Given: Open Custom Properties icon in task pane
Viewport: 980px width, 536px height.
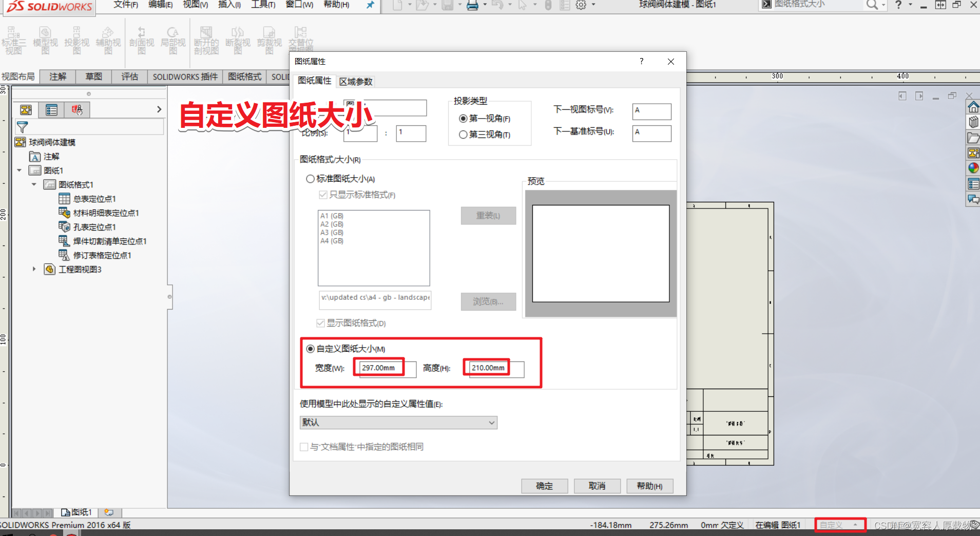Looking at the screenshot, I should coord(973,184).
